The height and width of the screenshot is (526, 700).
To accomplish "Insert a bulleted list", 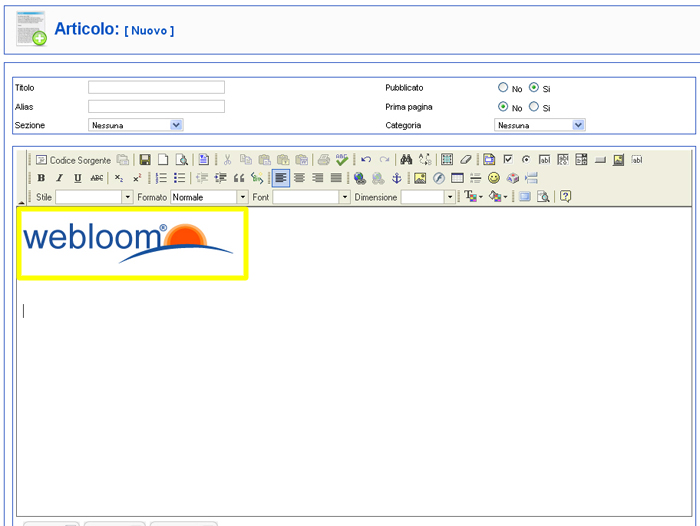I will pyautogui.click(x=179, y=178).
